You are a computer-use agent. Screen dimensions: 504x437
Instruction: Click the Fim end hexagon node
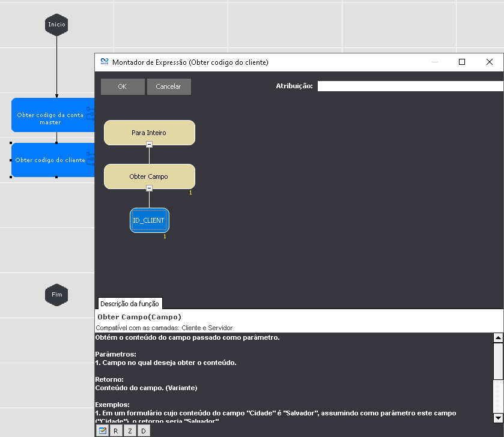coord(56,295)
